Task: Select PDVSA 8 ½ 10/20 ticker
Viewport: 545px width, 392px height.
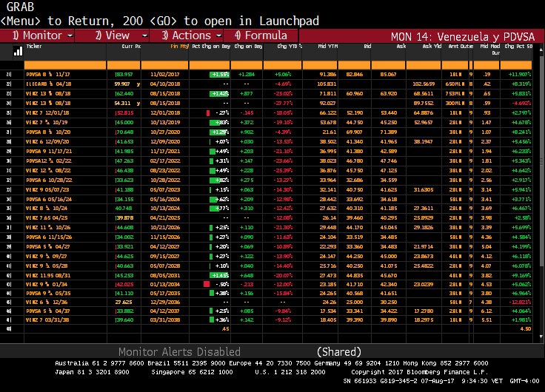Action: click(48, 132)
